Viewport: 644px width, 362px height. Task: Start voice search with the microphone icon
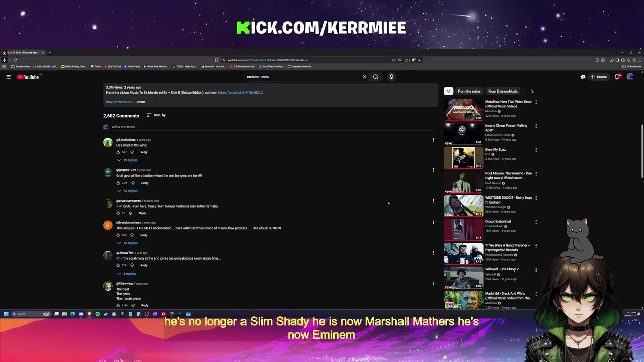391,77
